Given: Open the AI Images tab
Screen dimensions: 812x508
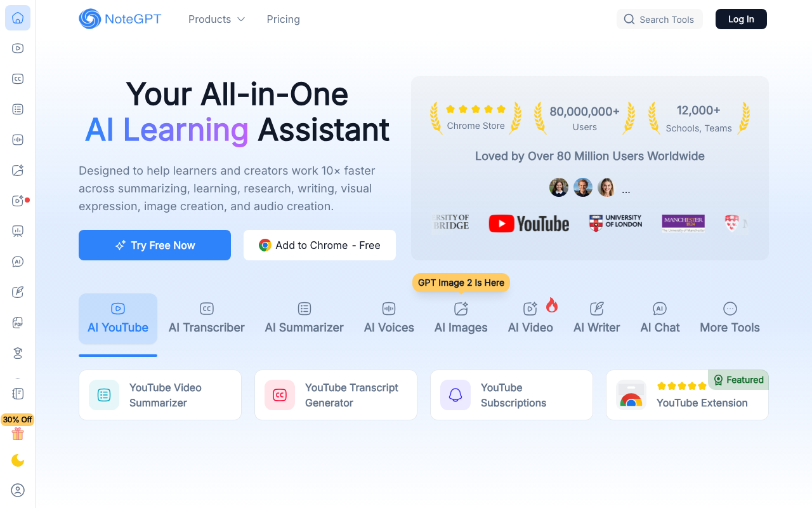Looking at the screenshot, I should pyautogui.click(x=461, y=319).
